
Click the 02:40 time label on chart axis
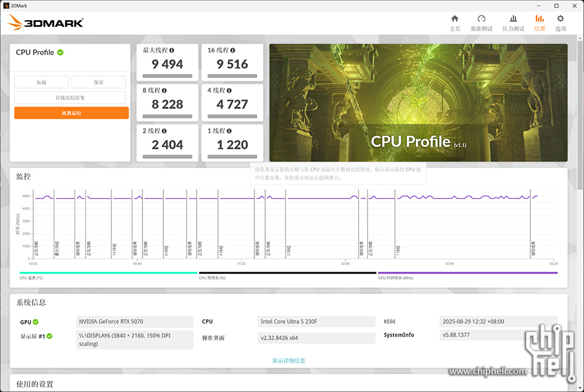click(449, 263)
